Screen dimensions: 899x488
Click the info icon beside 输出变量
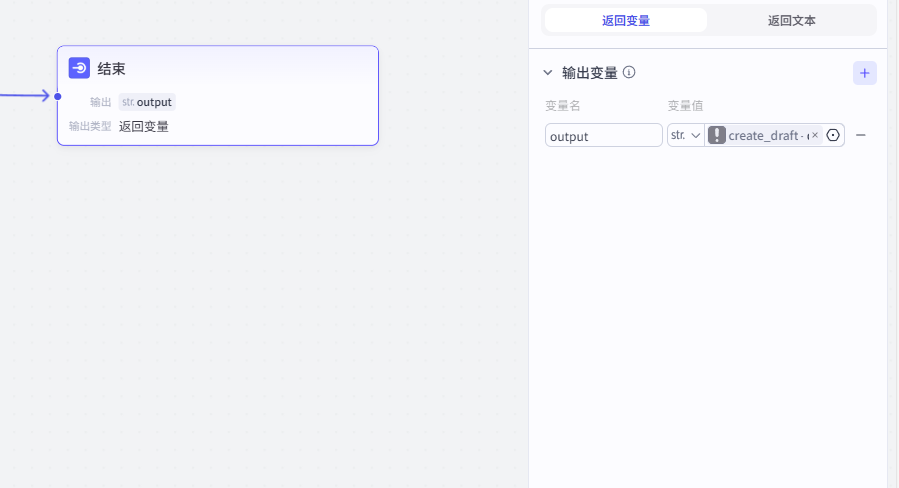coord(629,73)
